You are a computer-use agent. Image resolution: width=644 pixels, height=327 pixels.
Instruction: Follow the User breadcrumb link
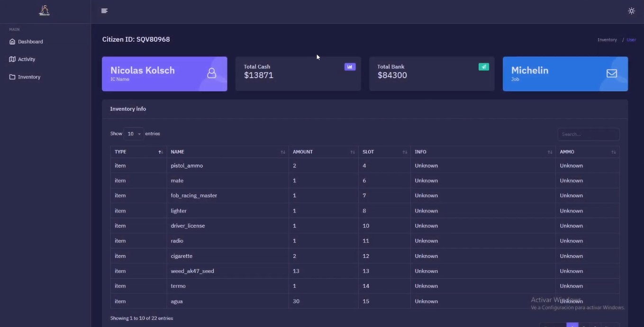click(x=631, y=40)
